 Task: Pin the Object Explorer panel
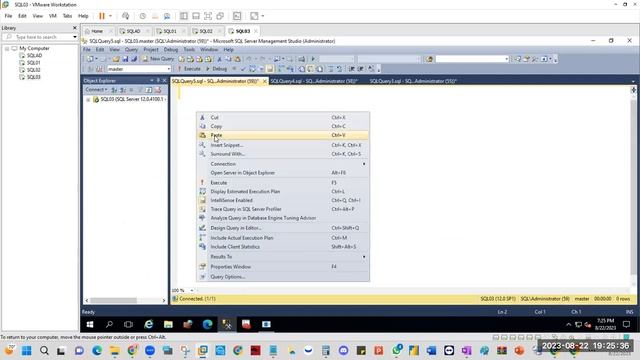pyautogui.click(x=158, y=80)
